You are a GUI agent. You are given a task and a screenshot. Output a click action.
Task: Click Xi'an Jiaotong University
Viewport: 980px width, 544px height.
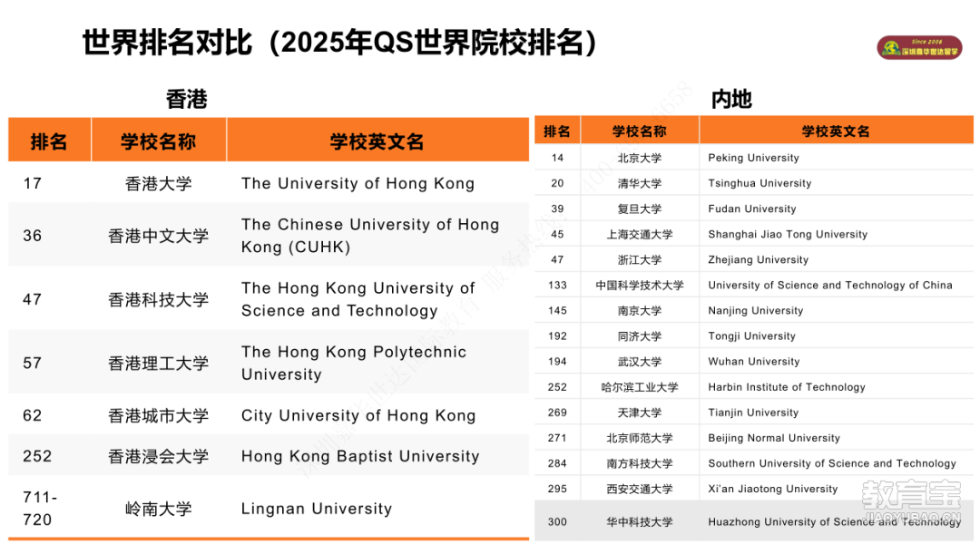coord(773,489)
